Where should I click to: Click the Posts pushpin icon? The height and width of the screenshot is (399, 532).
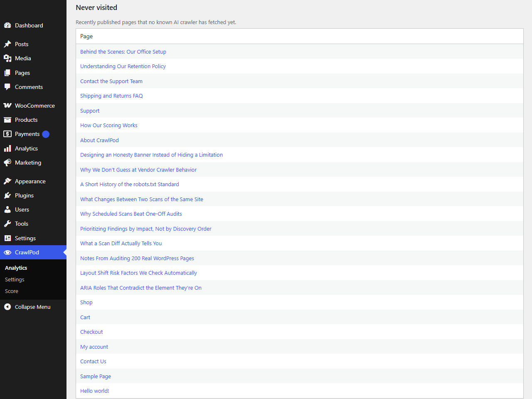[x=7, y=44]
